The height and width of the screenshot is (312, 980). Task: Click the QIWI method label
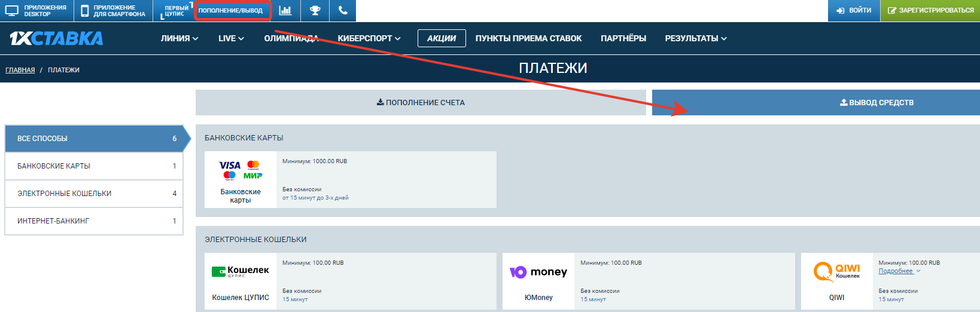pos(836,297)
